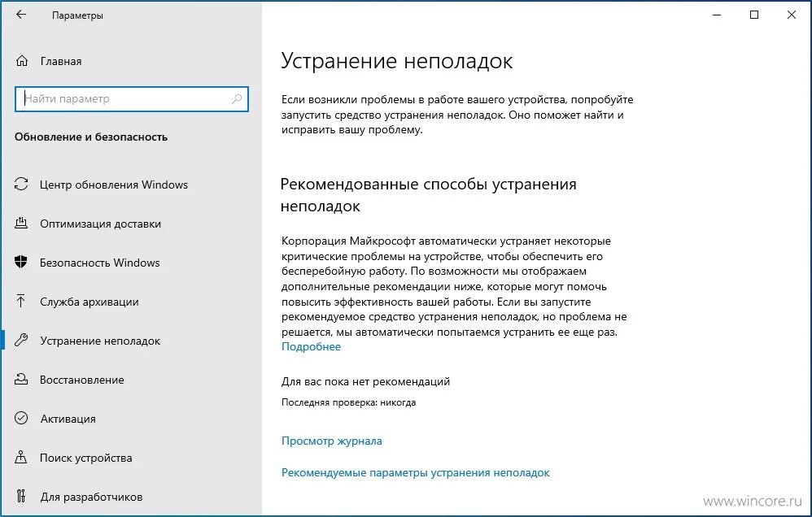Screen dimensions: 812x517
Task: Select the Центр обновления Windows refresh icon
Action: pos(20,185)
